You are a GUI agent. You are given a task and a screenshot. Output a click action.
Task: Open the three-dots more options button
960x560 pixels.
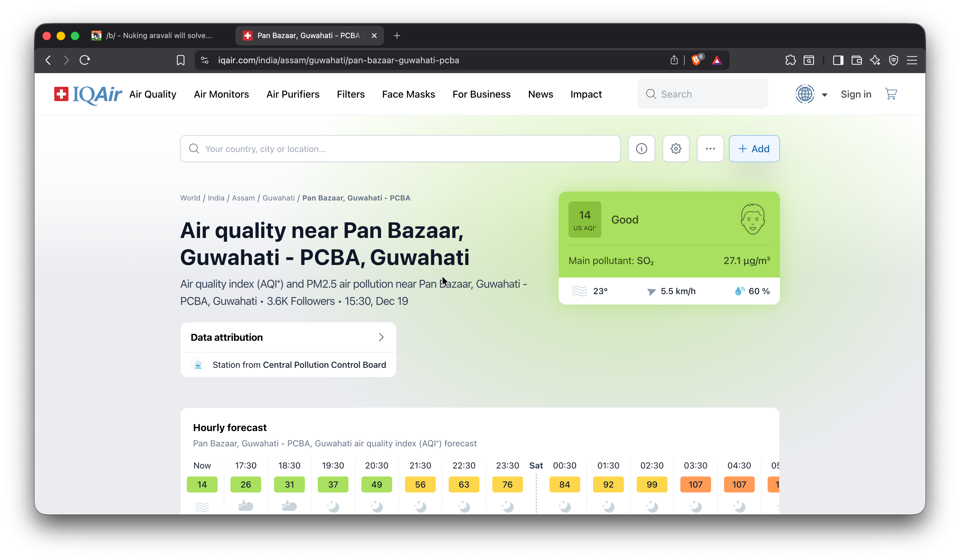pos(710,149)
